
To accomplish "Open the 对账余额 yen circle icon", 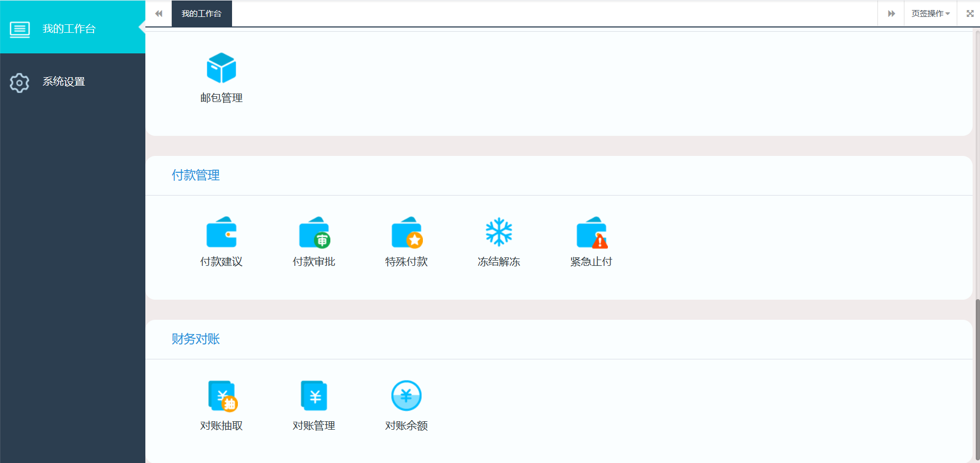I will pyautogui.click(x=406, y=395).
